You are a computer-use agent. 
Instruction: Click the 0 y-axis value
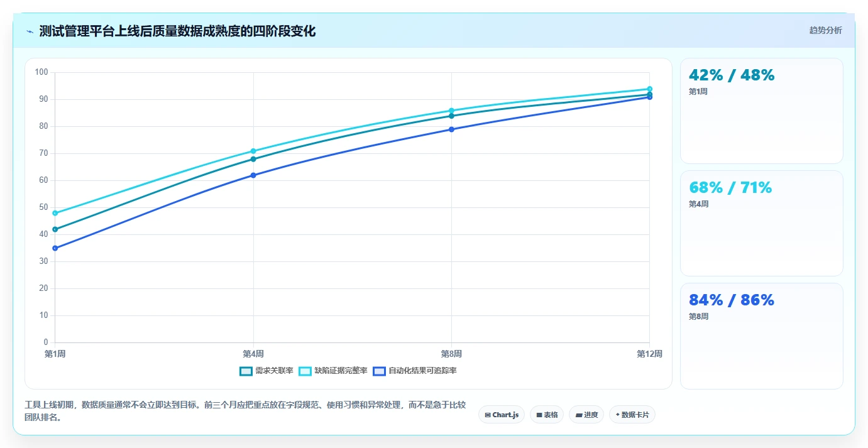[x=46, y=342]
